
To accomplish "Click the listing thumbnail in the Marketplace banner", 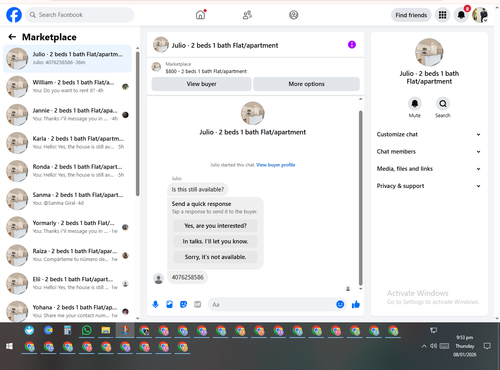I will 156,67.
